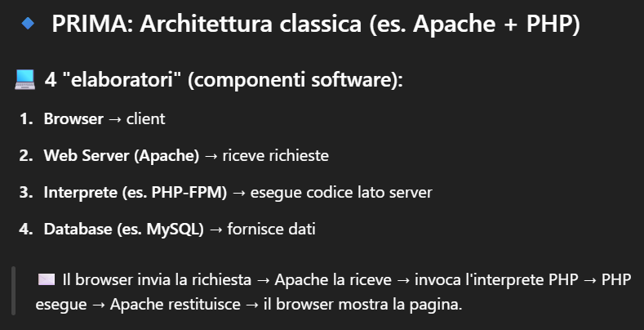This screenshot has width=644, height=330.
Task: Click the laptop computer emoji
Action: [x=25, y=79]
